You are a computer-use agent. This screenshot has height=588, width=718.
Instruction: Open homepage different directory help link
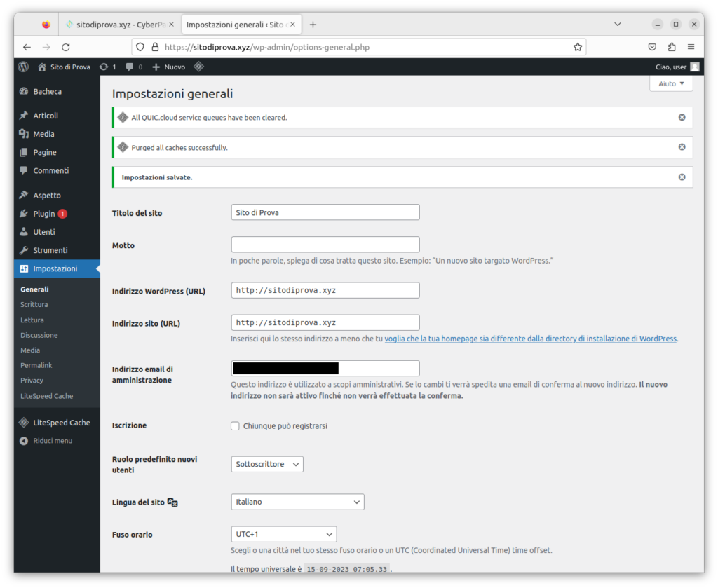point(530,339)
